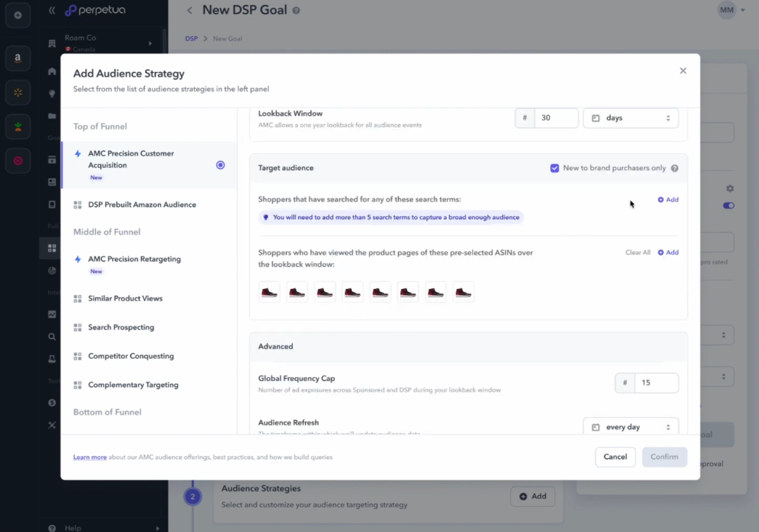Close the Add Audience Strategy dialog
The height and width of the screenshot is (532, 759).
click(682, 71)
